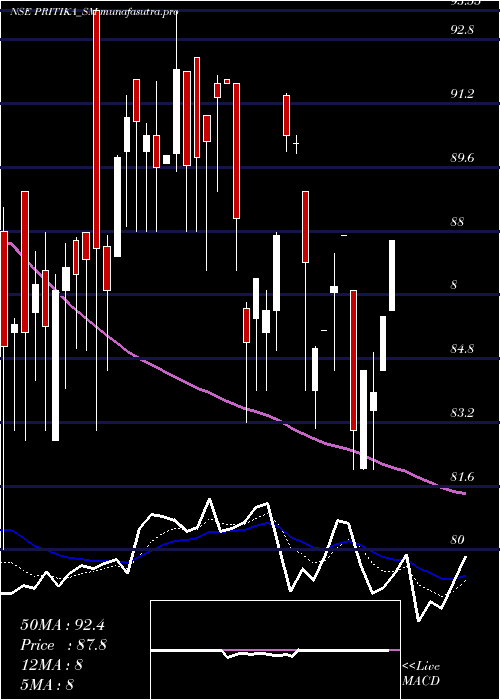Click the 91.2 price axis label
The width and height of the screenshot is (500, 700).
pyautogui.click(x=462, y=94)
